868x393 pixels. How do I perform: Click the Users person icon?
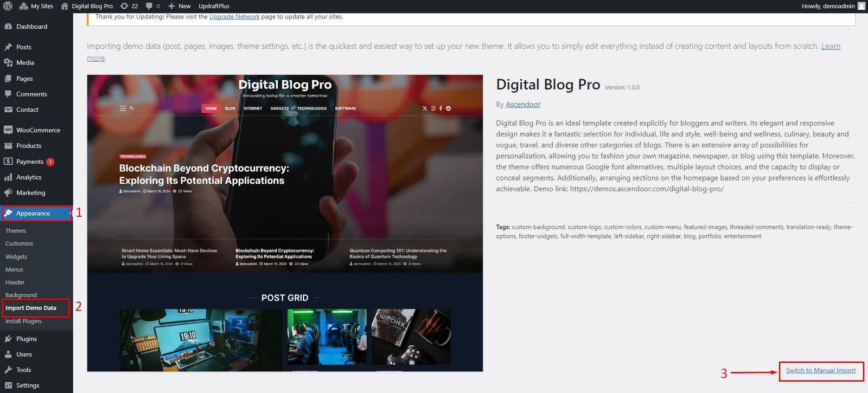click(x=8, y=355)
